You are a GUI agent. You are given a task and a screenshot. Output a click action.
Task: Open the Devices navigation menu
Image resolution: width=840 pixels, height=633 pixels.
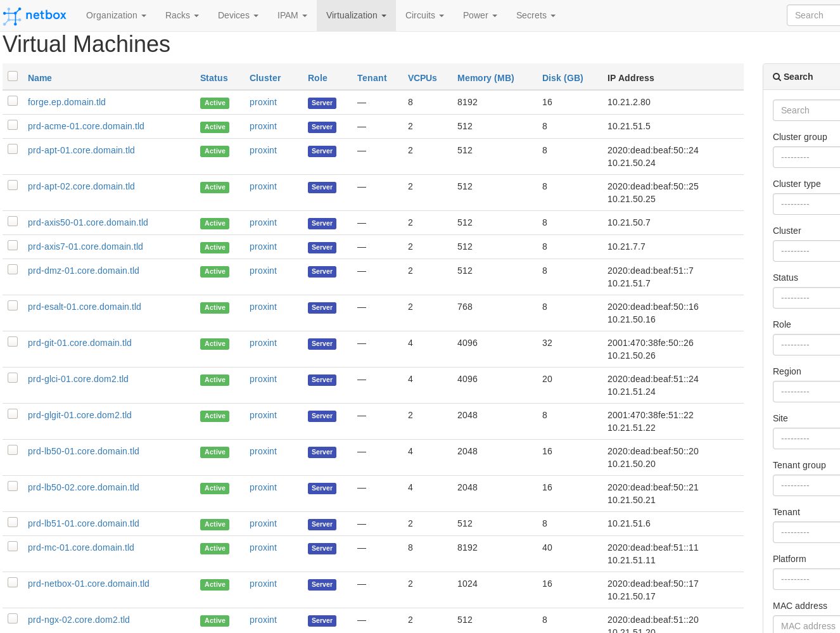pyautogui.click(x=238, y=15)
